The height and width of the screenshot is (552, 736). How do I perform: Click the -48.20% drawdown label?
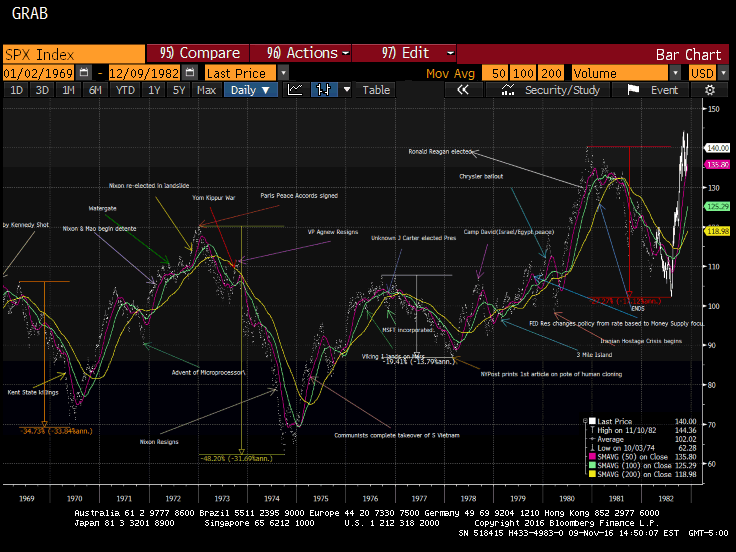(237, 459)
